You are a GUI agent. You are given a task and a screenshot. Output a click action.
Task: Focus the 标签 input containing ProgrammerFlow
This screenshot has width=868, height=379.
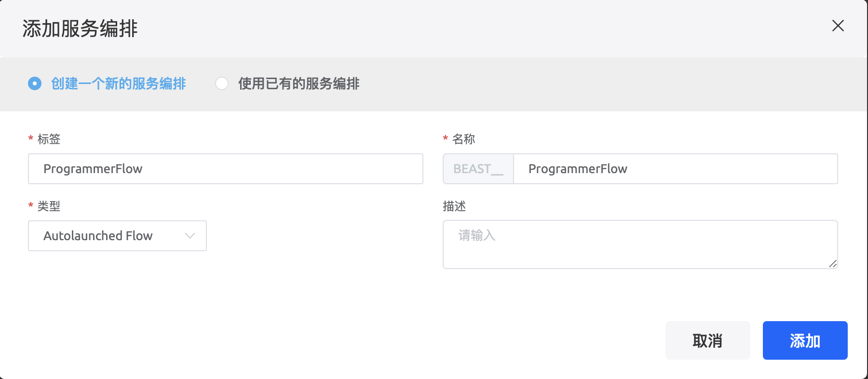coord(225,169)
